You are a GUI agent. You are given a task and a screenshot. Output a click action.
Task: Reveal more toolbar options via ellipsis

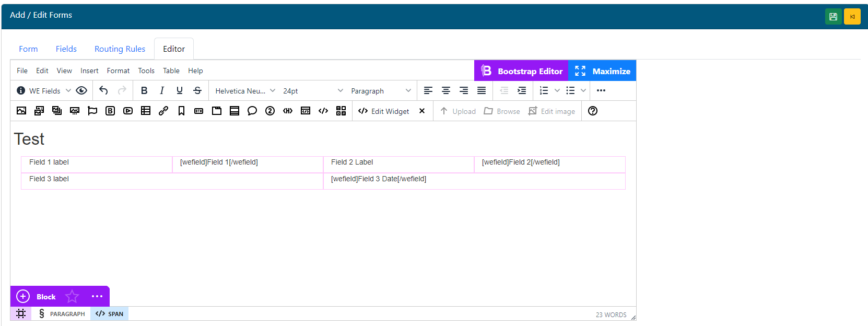601,90
